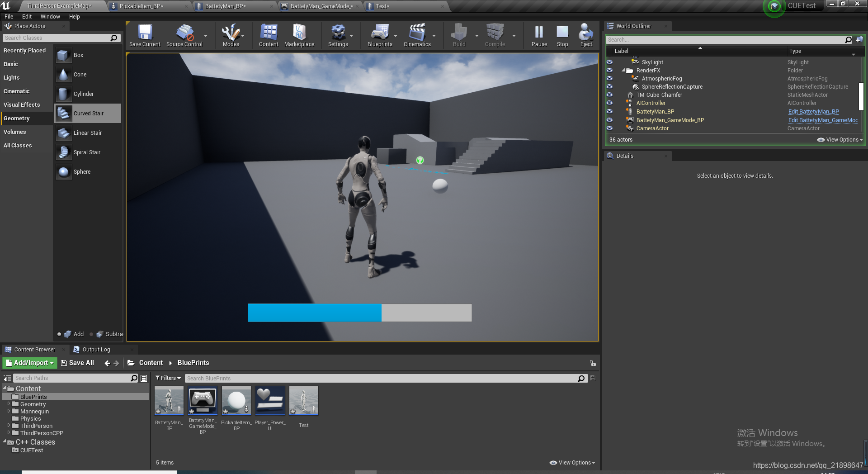
Task: Open the Marketplace
Action: click(299, 35)
